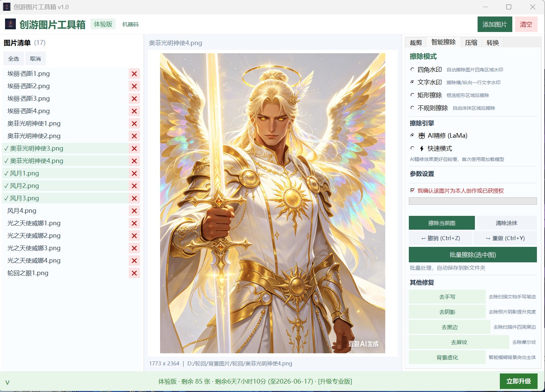Click the progress bar under the authorization checkbox

473,201
